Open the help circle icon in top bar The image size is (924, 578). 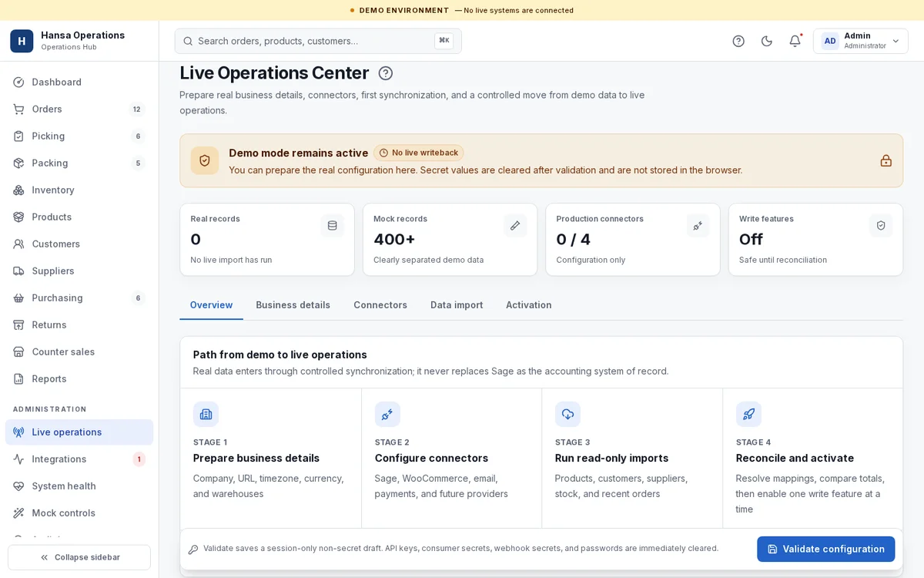(738, 41)
